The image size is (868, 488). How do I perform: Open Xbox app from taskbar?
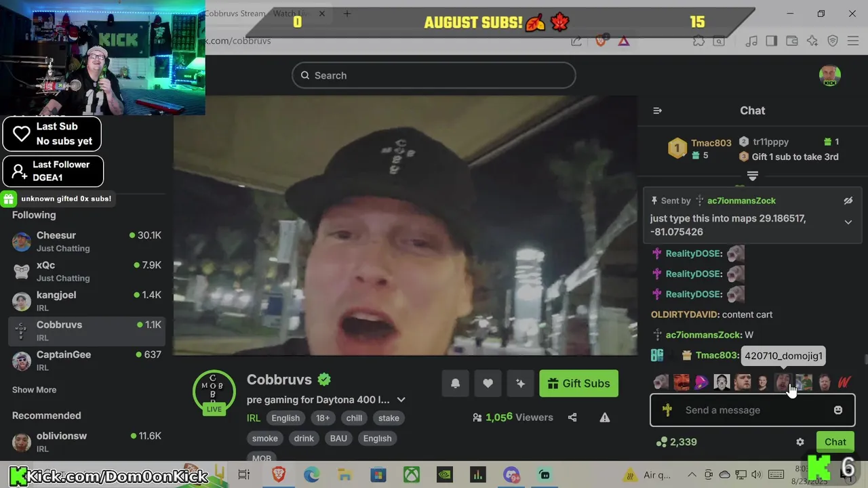(x=412, y=475)
